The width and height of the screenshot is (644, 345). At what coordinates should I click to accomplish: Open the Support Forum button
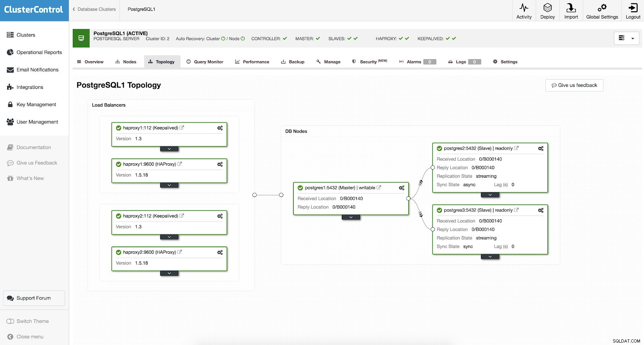[34, 298]
